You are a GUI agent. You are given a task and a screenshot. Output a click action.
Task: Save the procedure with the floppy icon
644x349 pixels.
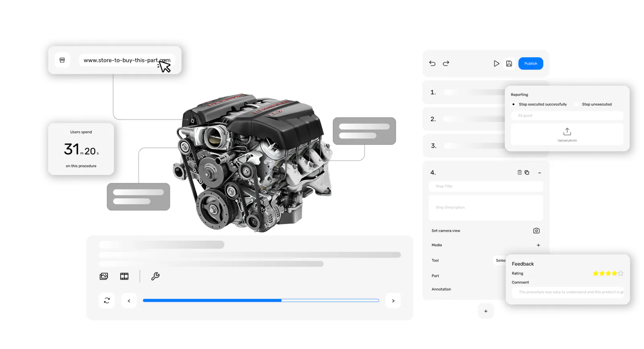pyautogui.click(x=509, y=63)
